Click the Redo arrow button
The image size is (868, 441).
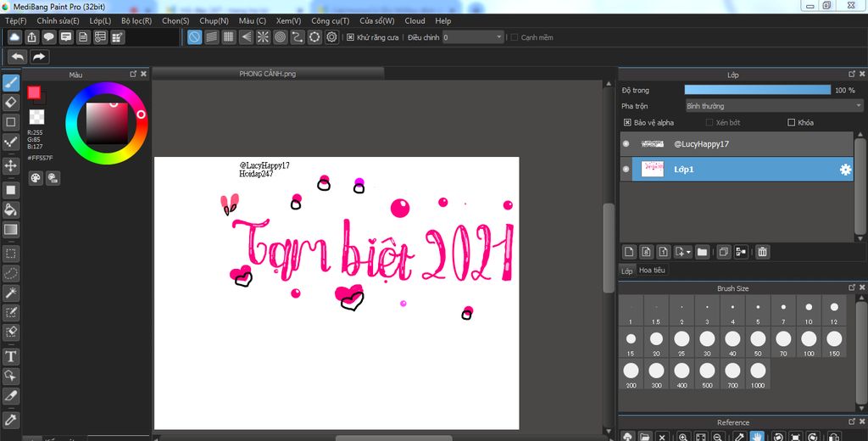pos(39,57)
